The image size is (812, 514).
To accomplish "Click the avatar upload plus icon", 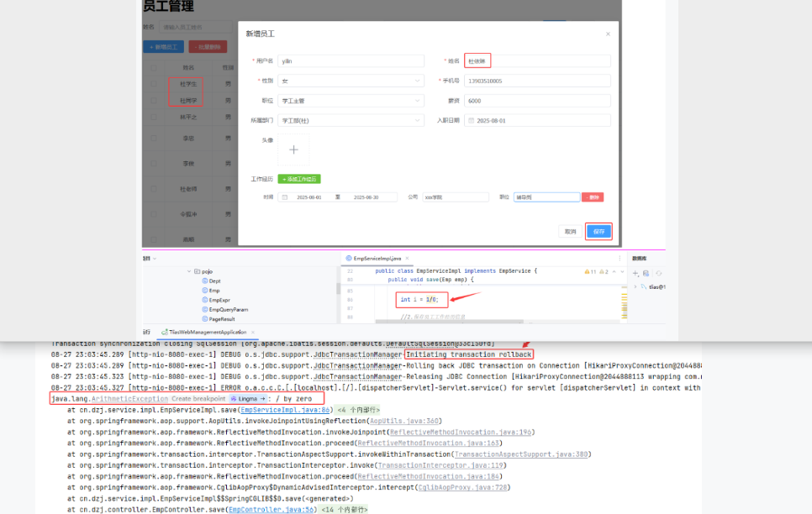I will 293,150.
